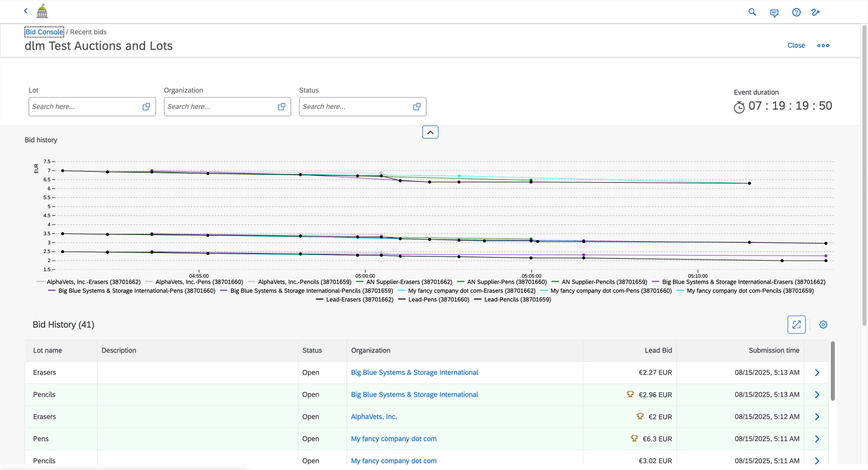Open value help for Lot field
Viewport: 868px width, 470px height.
[146, 106]
